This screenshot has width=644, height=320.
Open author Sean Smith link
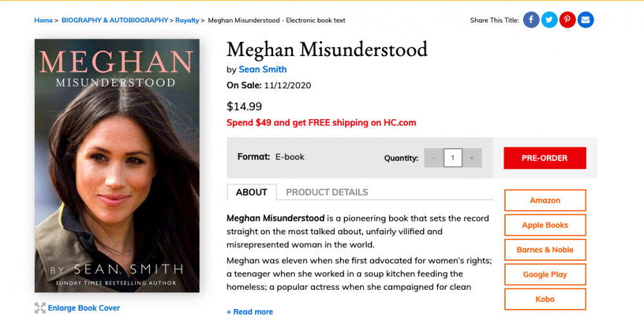[x=263, y=70]
